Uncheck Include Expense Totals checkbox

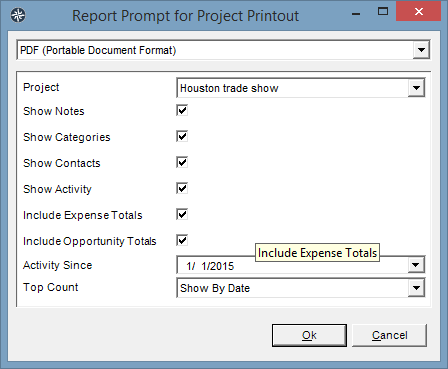[x=182, y=214]
